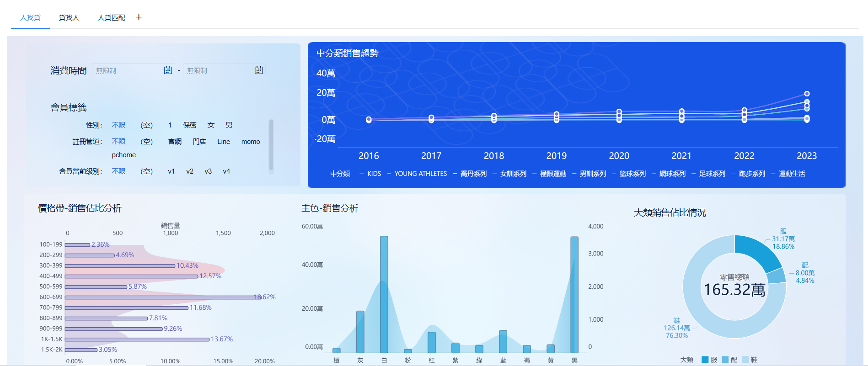
Task: Choose 門店 registration channel
Action: 199,142
